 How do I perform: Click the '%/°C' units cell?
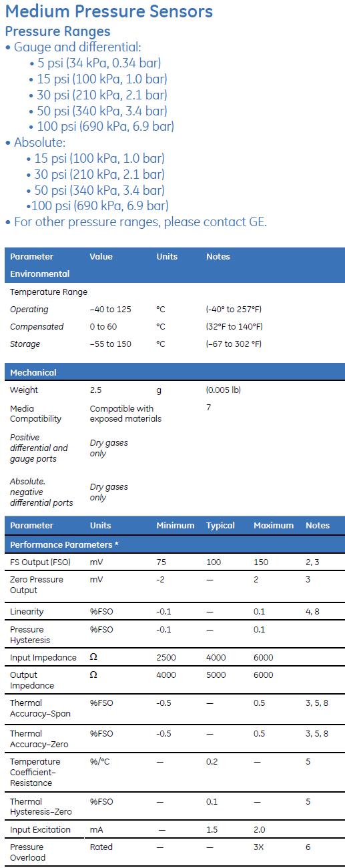99,761
